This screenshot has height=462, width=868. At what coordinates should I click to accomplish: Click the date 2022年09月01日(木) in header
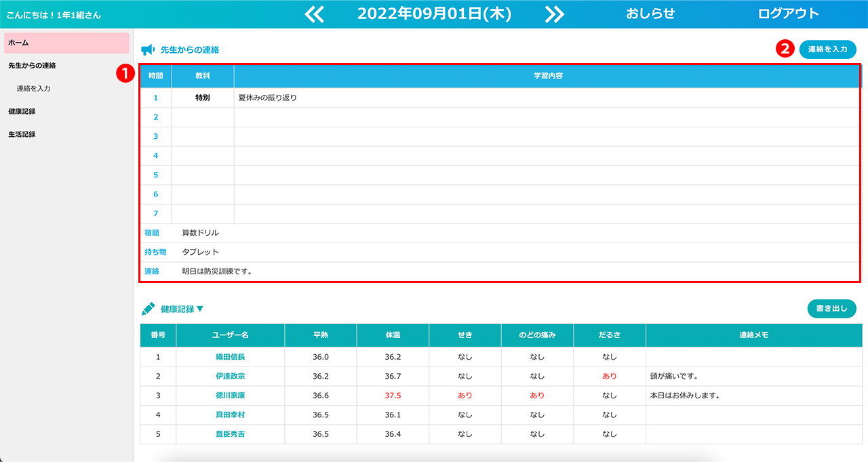[x=434, y=14]
